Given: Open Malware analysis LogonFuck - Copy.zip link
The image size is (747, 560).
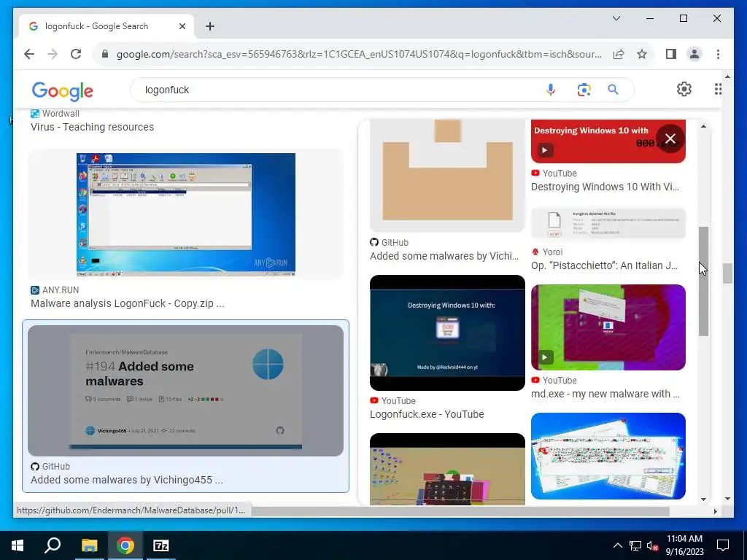Looking at the screenshot, I should (128, 303).
